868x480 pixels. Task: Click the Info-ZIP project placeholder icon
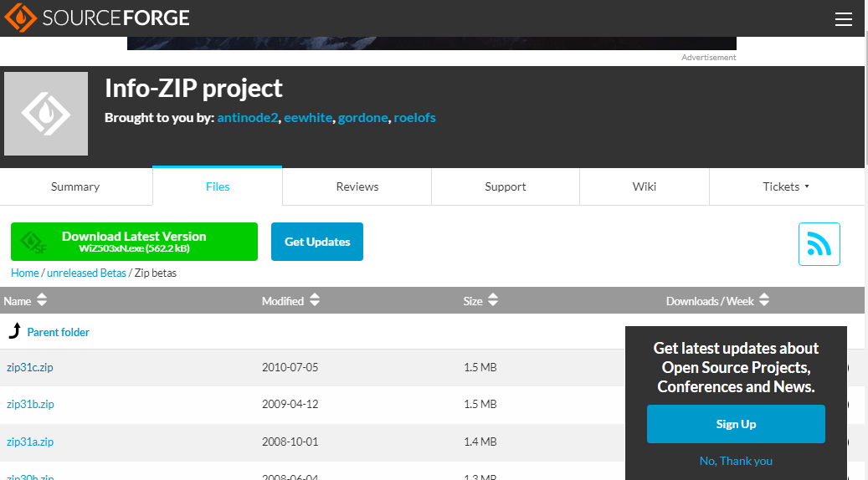click(x=46, y=114)
